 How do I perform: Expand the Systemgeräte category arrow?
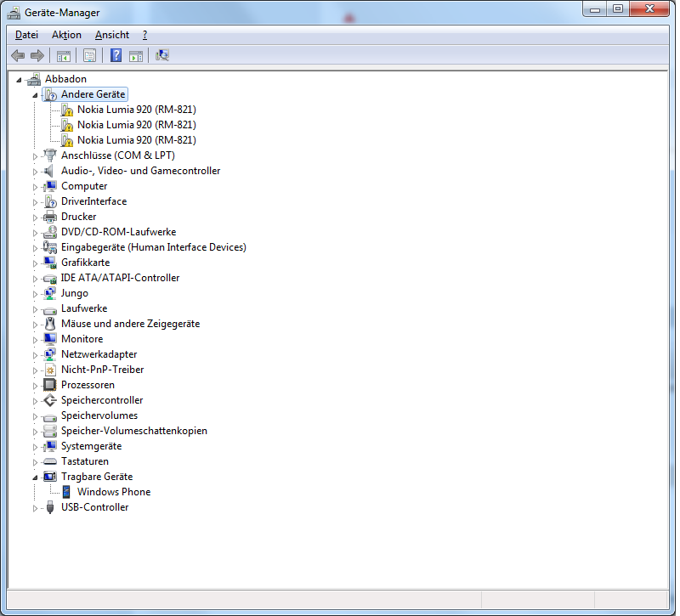[35, 447]
